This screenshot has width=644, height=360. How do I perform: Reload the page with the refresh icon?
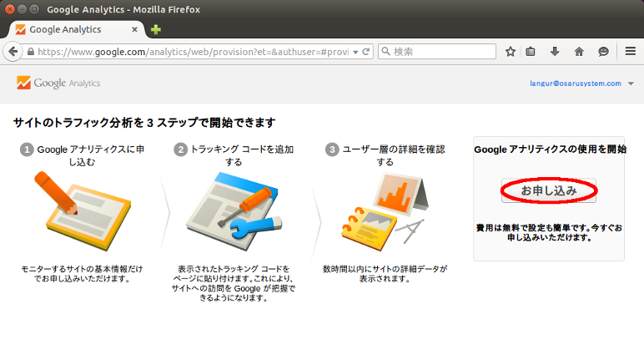click(x=366, y=52)
